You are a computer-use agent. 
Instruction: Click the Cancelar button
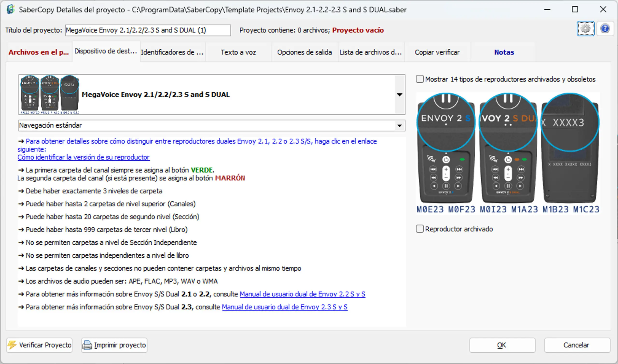577,345
